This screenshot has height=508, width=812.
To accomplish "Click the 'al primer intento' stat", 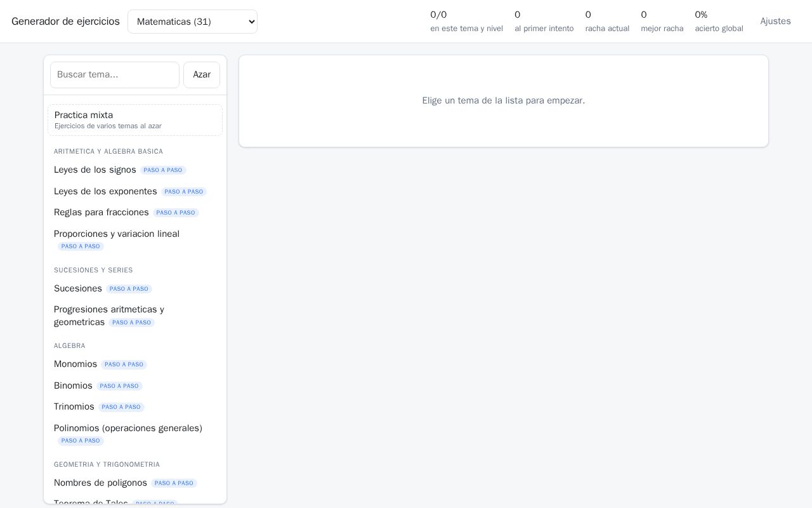I will pyautogui.click(x=544, y=22).
